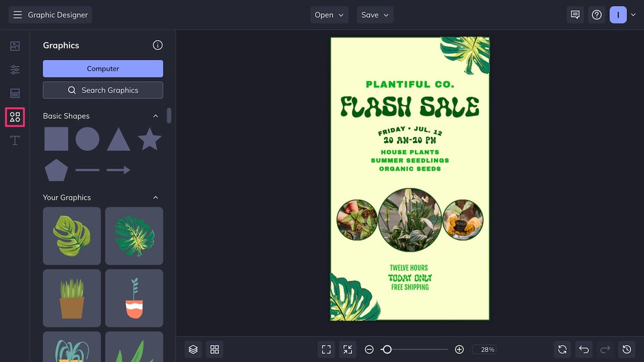The height and width of the screenshot is (362, 644).
Task: Open the Layers panel icon
Action: pyautogui.click(x=193, y=349)
